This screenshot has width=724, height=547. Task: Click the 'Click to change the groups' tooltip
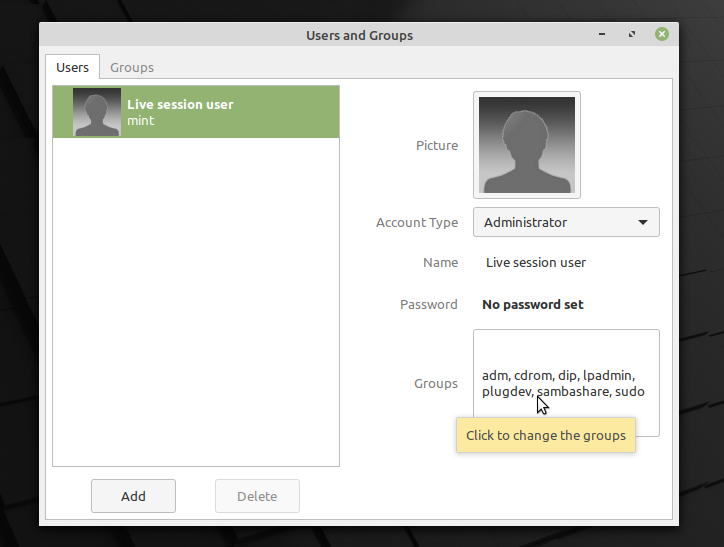click(546, 436)
